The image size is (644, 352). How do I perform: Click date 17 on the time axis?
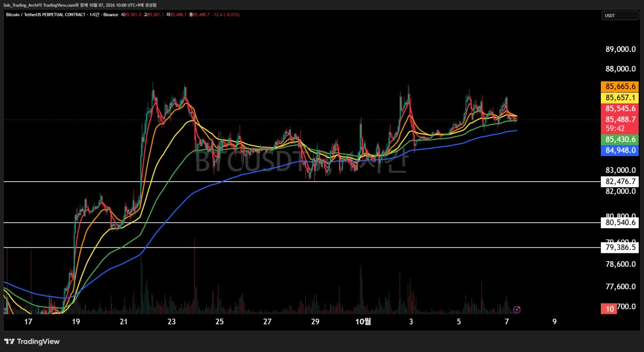pos(28,321)
